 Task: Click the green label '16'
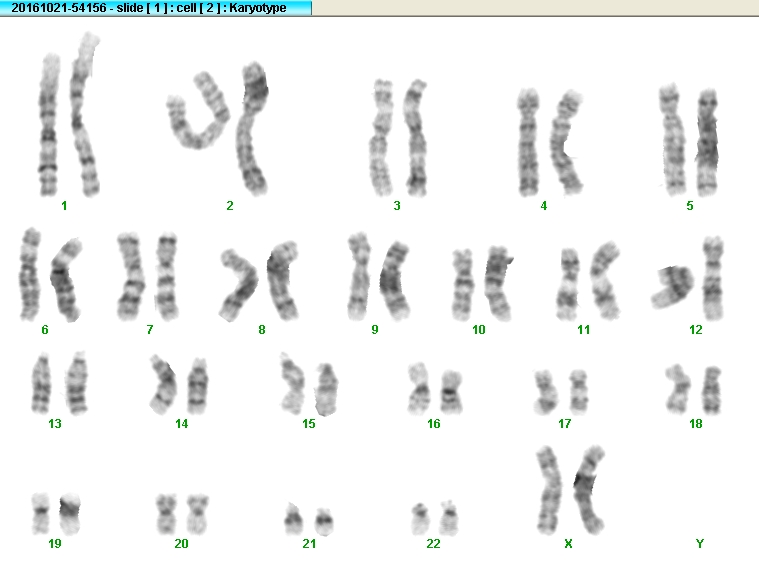[x=434, y=424]
